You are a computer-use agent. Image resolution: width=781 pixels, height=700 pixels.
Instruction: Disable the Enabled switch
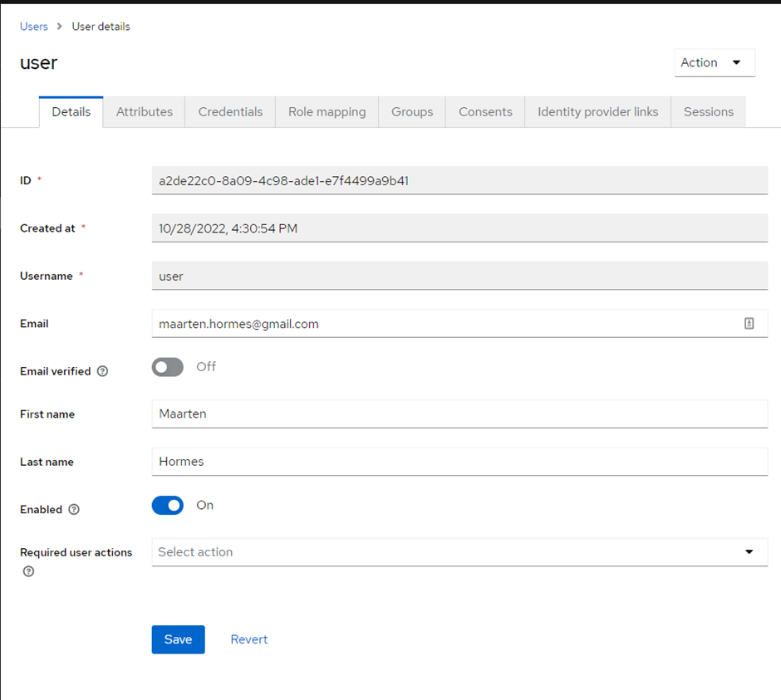coord(168,506)
